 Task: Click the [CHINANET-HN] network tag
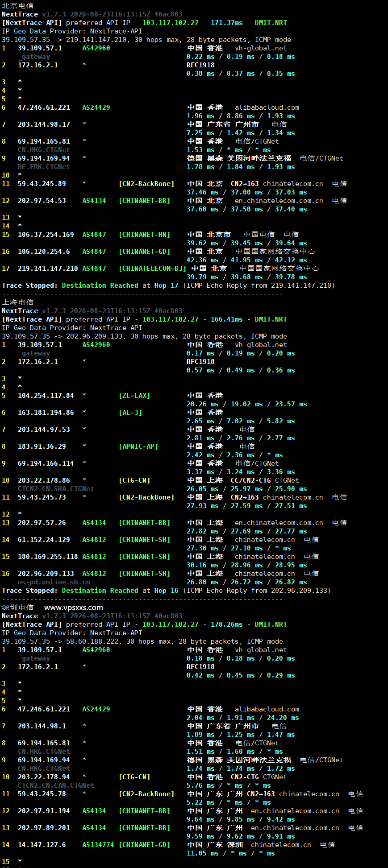pyautogui.click(x=145, y=235)
